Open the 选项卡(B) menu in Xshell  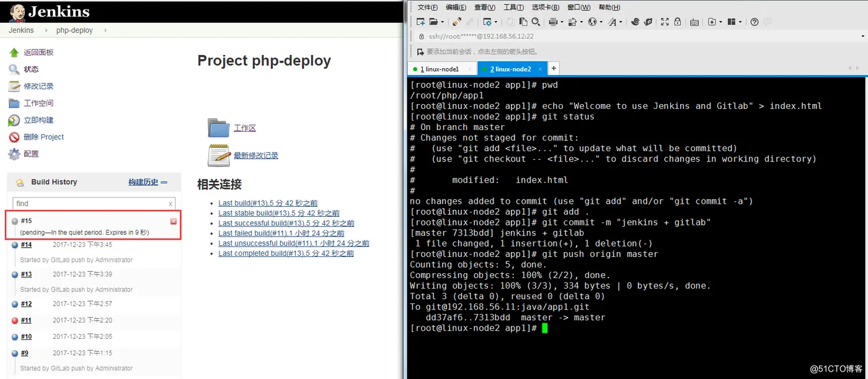(x=546, y=7)
